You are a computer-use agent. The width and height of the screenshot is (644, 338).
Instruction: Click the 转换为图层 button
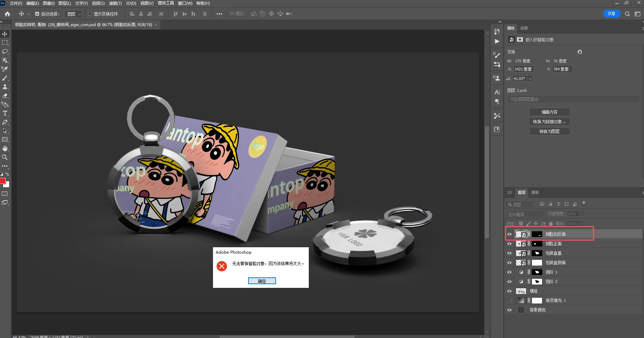click(550, 131)
